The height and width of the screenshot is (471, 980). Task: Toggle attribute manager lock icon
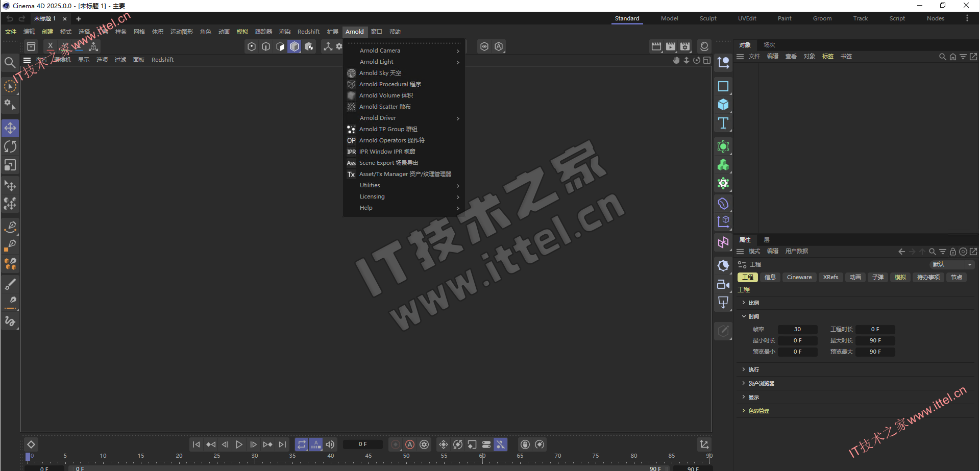click(x=952, y=252)
